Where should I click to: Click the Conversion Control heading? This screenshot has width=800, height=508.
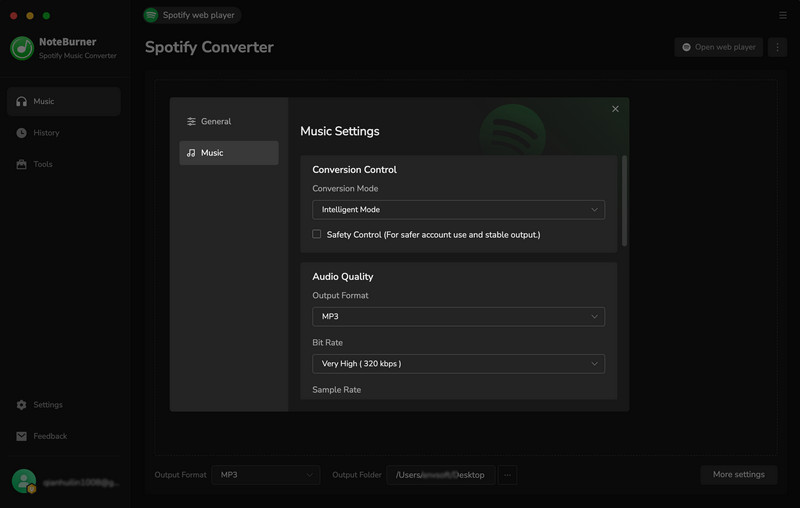[x=355, y=169]
